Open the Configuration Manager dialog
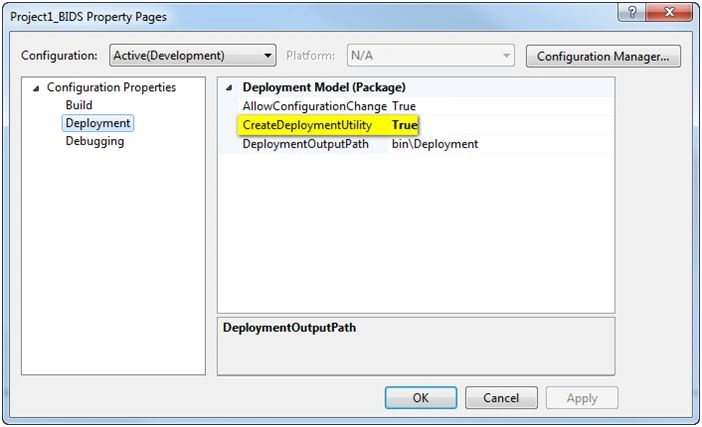This screenshot has width=702, height=427. tap(603, 56)
